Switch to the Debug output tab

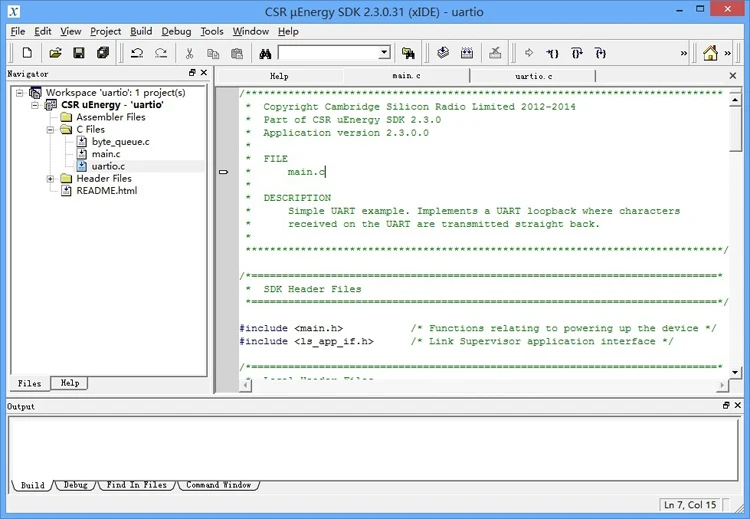pyautogui.click(x=76, y=485)
